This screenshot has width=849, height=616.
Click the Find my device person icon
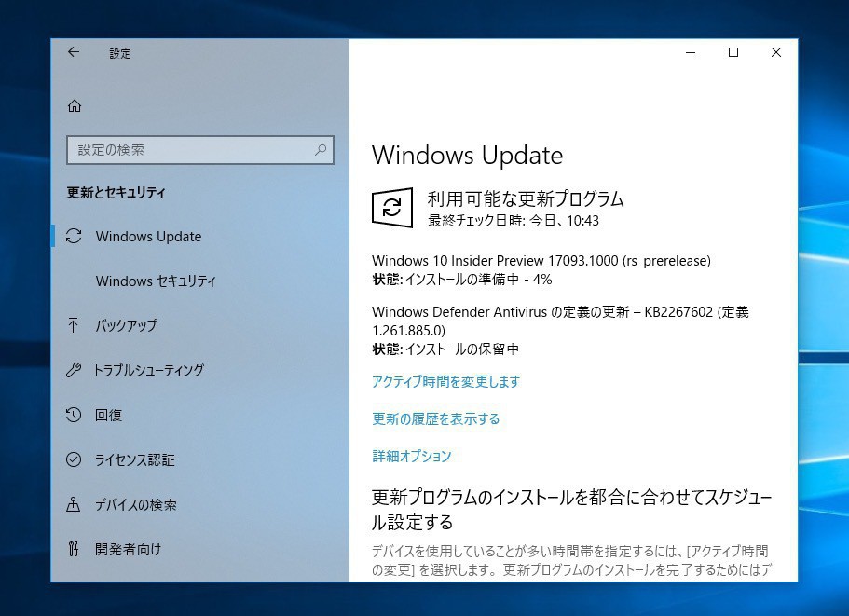(x=73, y=504)
